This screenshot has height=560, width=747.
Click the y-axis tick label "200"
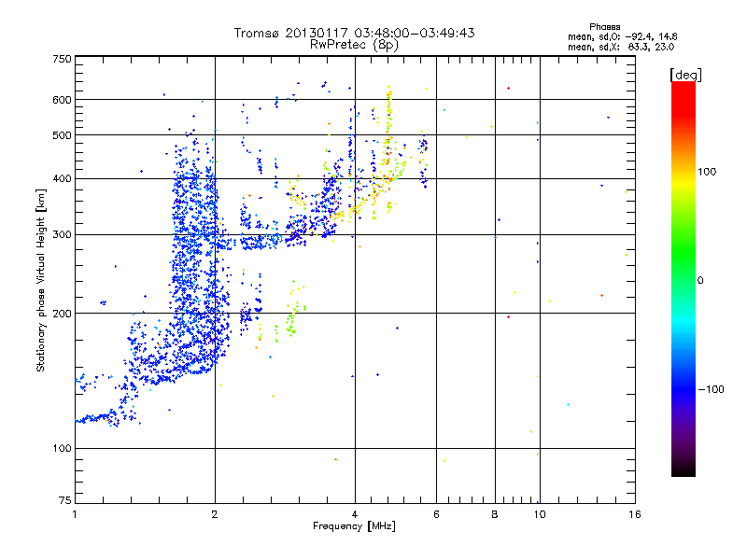pos(62,314)
